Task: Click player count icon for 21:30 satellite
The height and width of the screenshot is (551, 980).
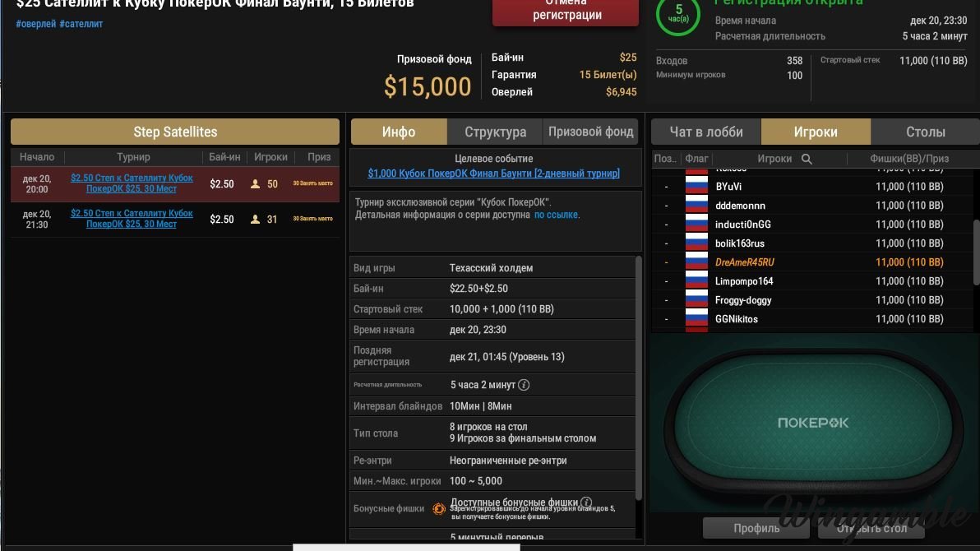Action: [x=255, y=220]
